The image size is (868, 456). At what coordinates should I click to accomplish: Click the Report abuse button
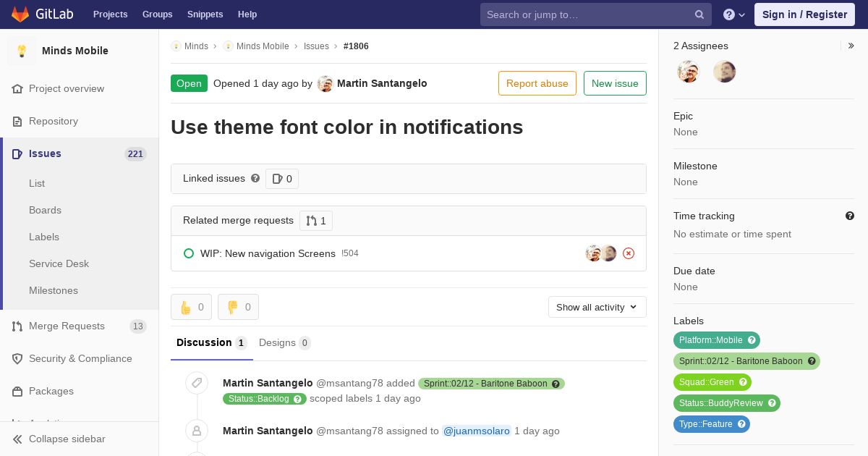pos(537,83)
